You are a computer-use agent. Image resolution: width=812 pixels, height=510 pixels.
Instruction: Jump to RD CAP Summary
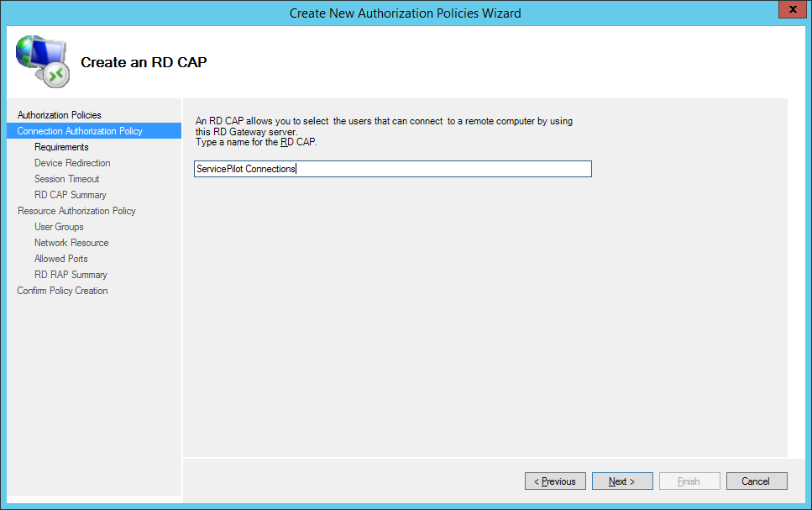(70, 195)
